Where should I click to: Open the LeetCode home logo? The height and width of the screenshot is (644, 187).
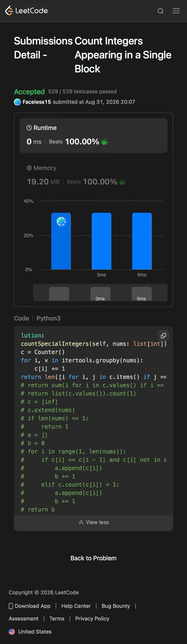click(27, 10)
